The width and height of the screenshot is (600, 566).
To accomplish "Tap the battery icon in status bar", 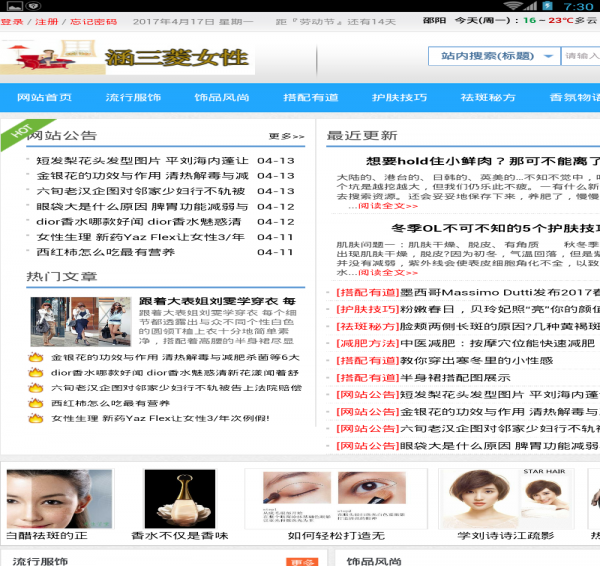I will pyautogui.click(x=548, y=6).
